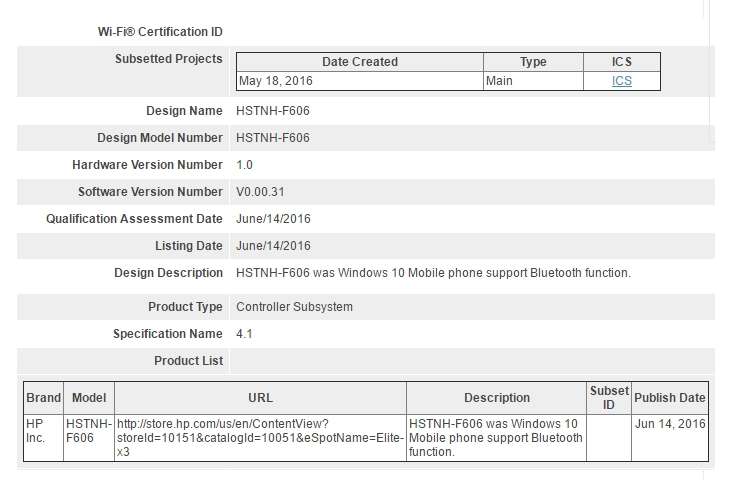Open the ICS link in Subsetted Projects
The image size is (729, 481).
(x=621, y=81)
